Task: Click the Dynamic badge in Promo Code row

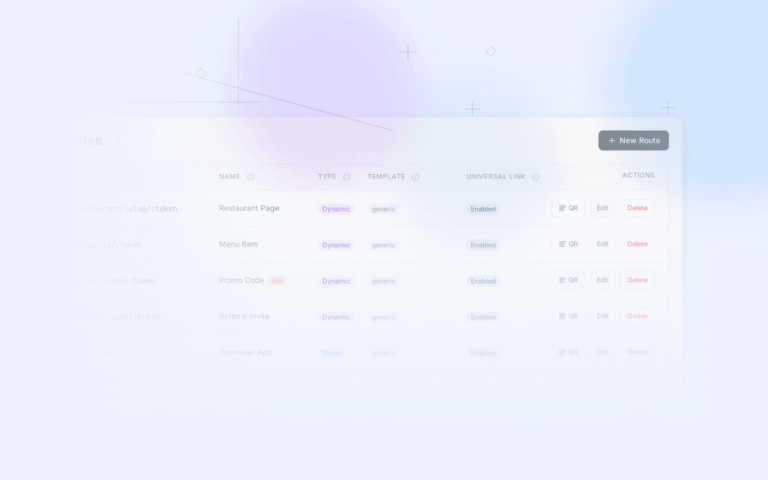Action: [x=336, y=281]
